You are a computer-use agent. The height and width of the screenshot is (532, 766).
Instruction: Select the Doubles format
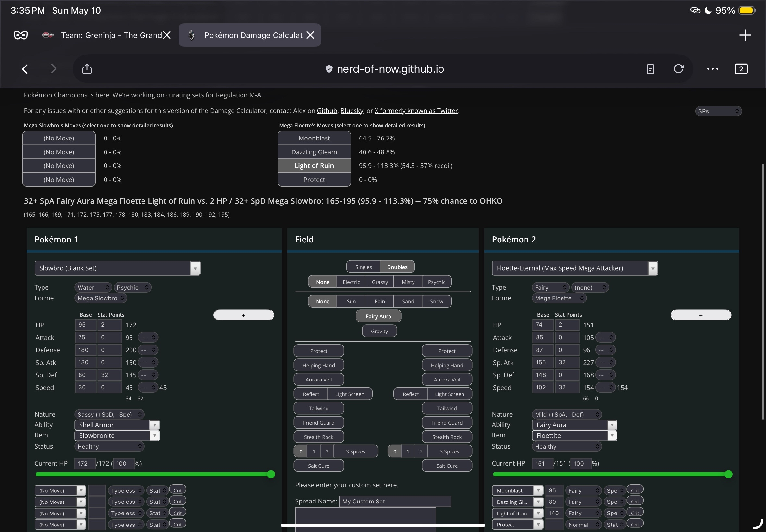pos(397,267)
